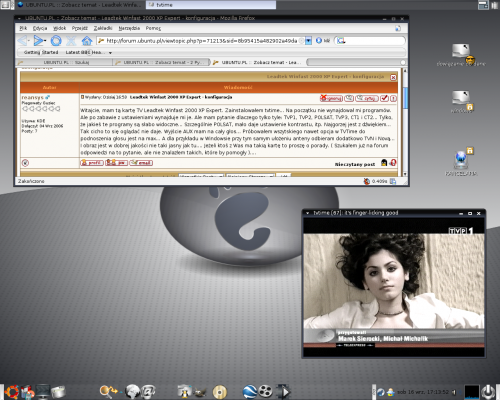Switch to the Zobacz temat - 2 Py... tab
Screen dimensions: 500x400
point(161,62)
